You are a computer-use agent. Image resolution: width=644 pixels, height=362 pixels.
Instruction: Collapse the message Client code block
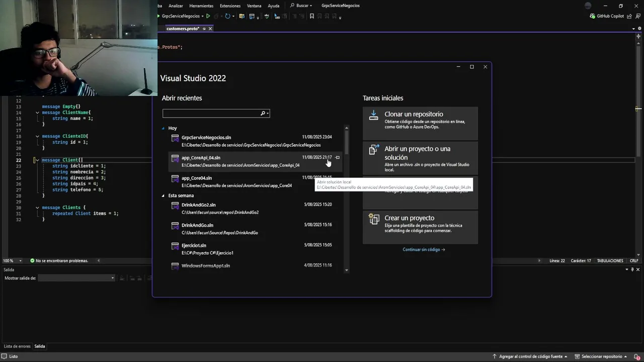37,160
